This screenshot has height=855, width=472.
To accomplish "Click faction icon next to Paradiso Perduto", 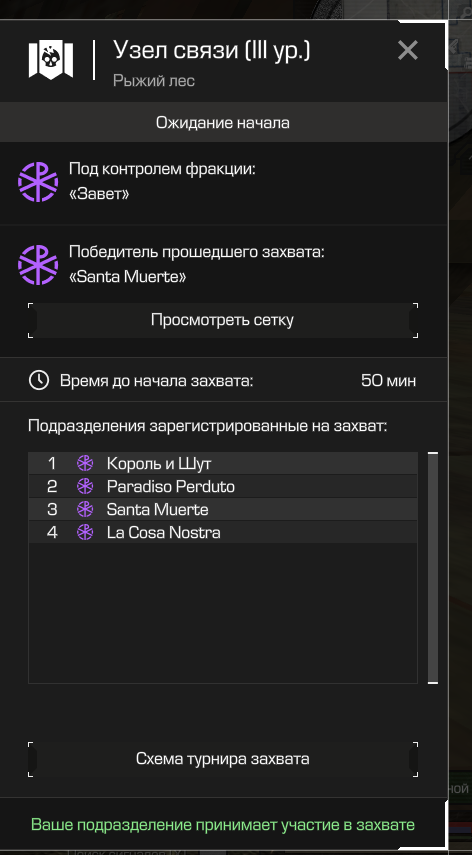I will coord(85,486).
